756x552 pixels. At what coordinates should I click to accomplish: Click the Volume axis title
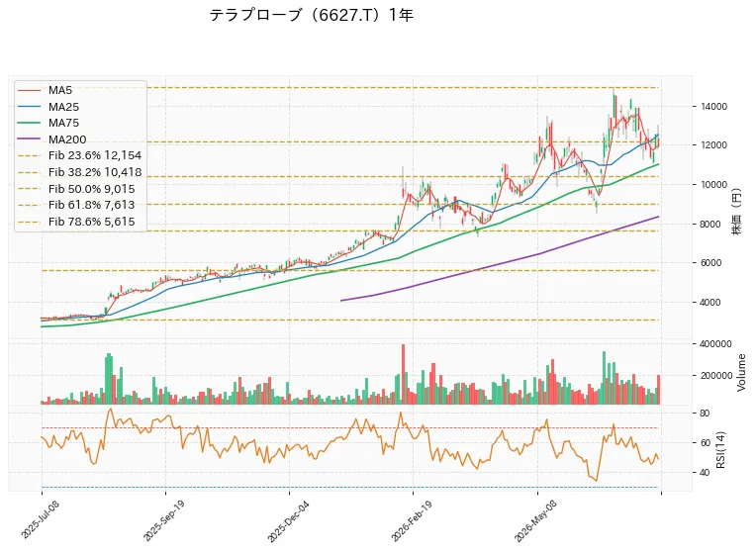741,373
